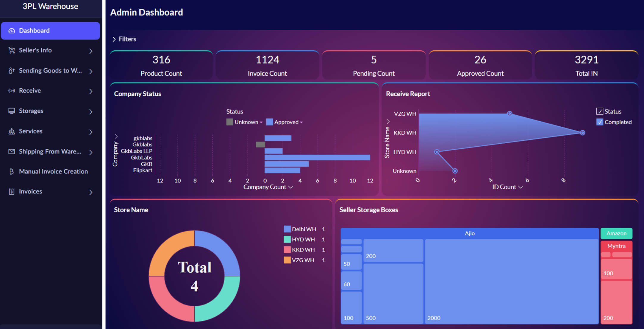Viewport: 644px width, 329px height.
Task: Uncheck the Status checkbox in Receive Report
Action: pyautogui.click(x=600, y=111)
